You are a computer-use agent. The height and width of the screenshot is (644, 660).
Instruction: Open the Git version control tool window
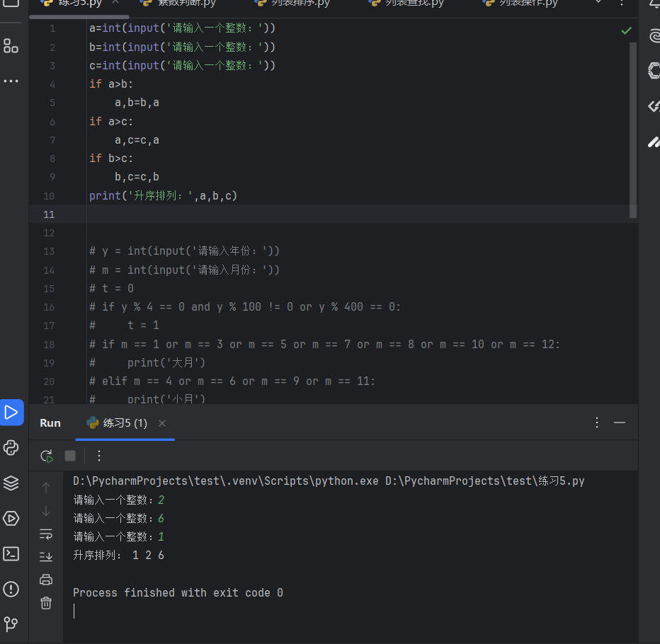click(11, 624)
